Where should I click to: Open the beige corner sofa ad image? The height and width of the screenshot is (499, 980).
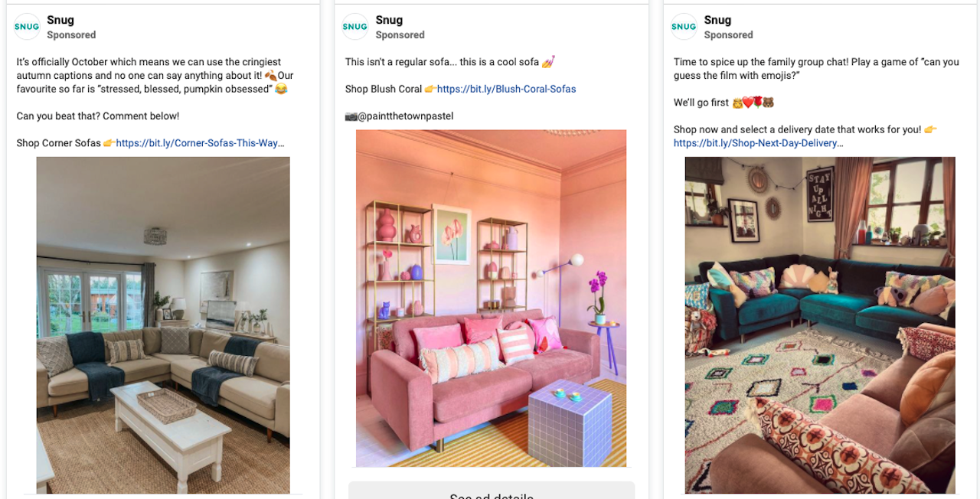[x=163, y=325]
